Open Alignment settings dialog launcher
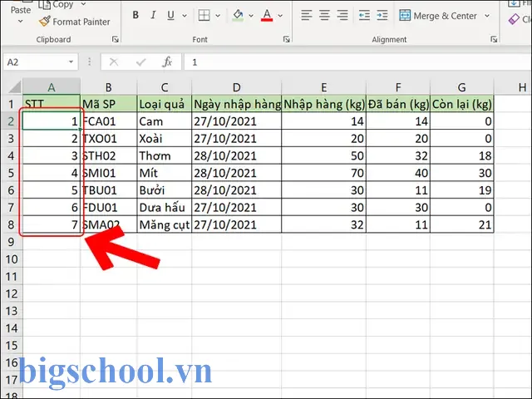Screen dimensions: 532x399 click(x=494, y=40)
